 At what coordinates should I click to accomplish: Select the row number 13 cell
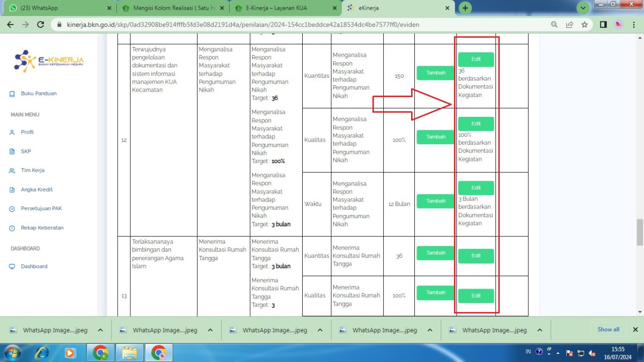(x=124, y=296)
